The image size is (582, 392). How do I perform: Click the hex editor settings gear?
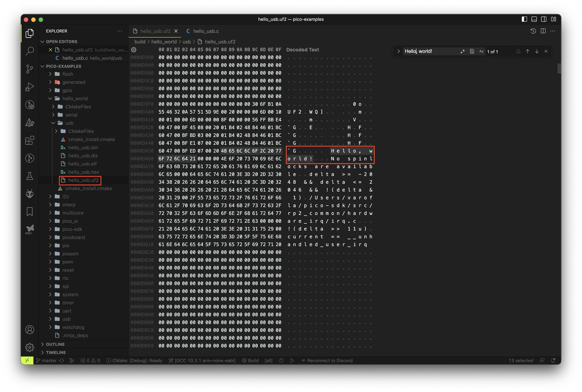[x=134, y=50]
